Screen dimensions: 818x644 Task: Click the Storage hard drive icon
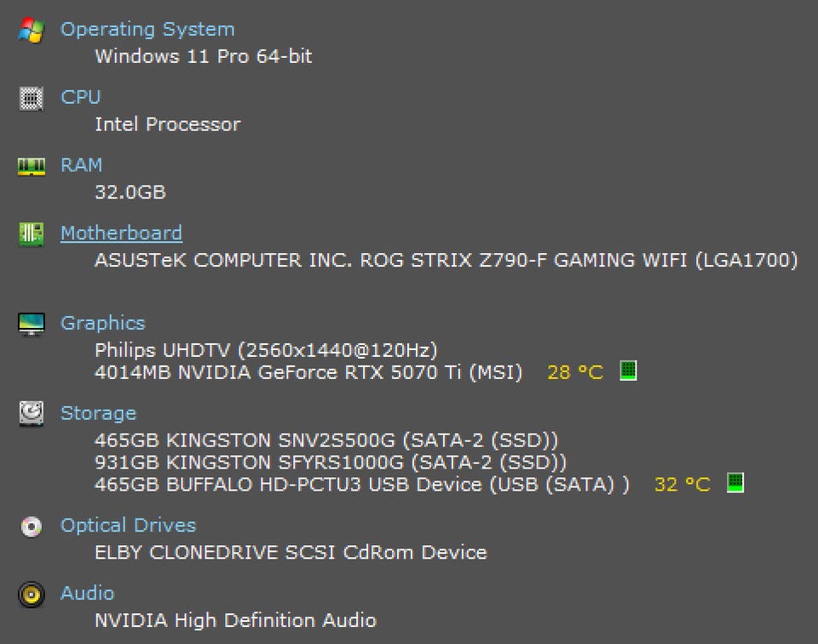click(x=31, y=414)
